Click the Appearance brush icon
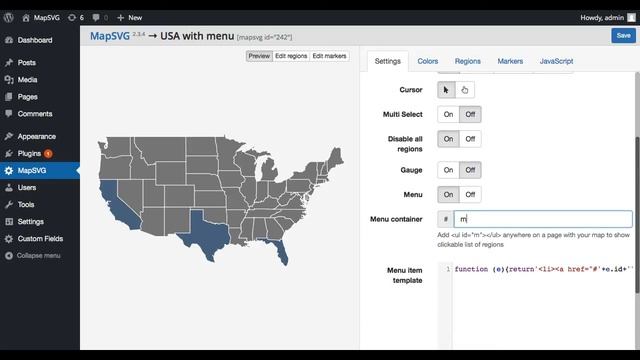 pos(9,136)
